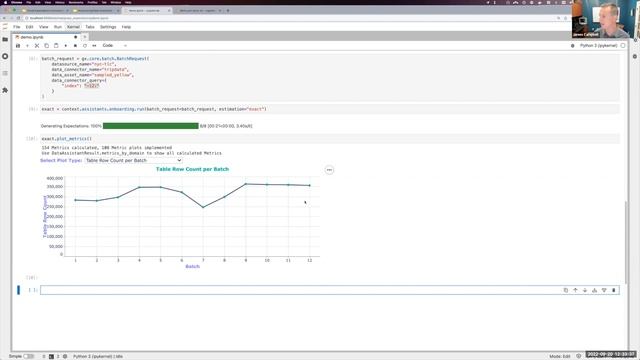Click the debugger bug icon near kernel name
Image resolution: width=640 pixels, height=360 pixels.
(573, 46)
